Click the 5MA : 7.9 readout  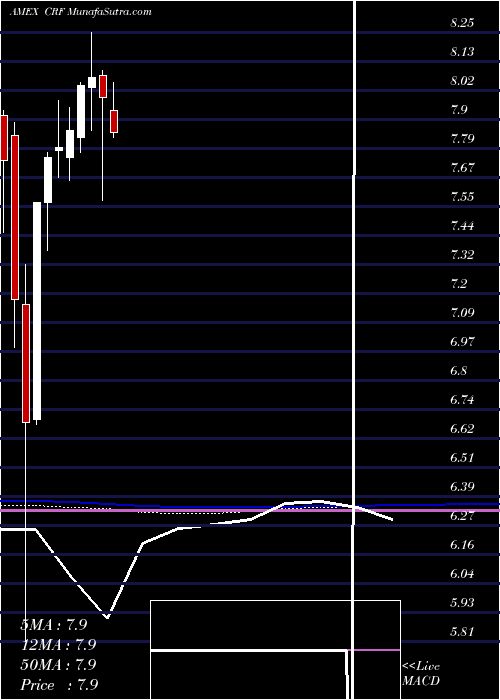point(54,625)
